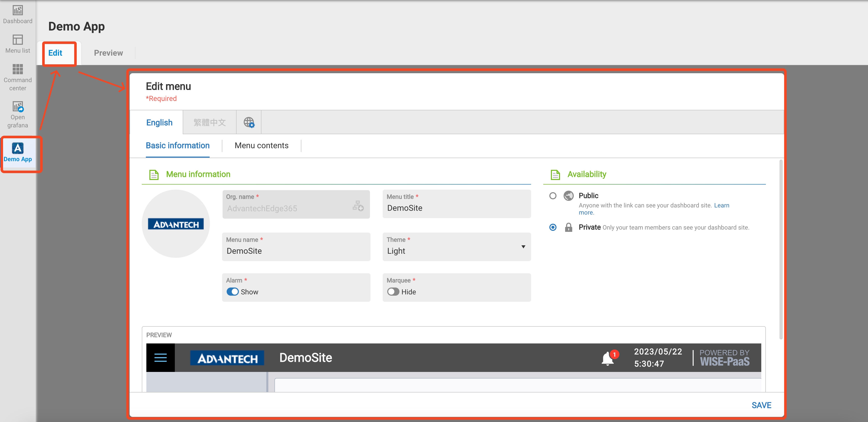Select the Private availability radio button

click(x=553, y=227)
